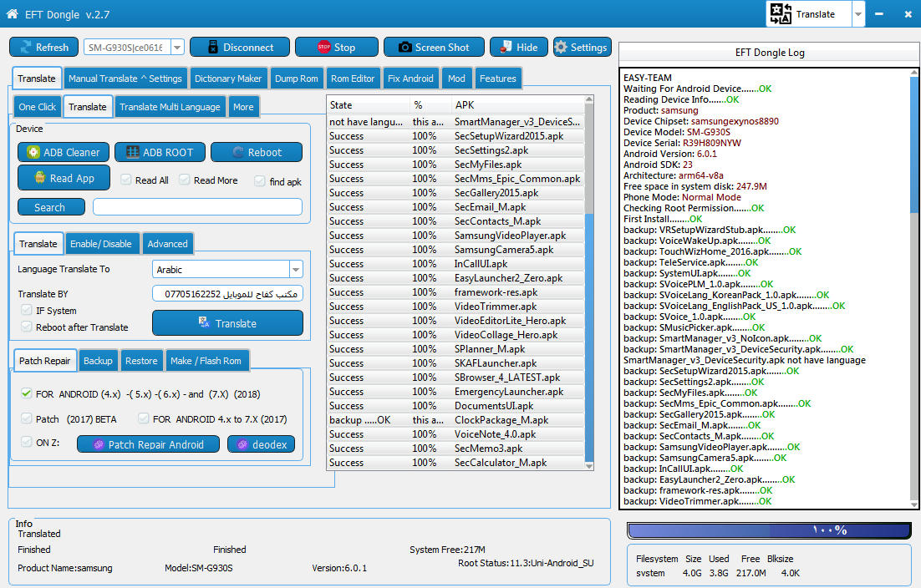Image resolution: width=921 pixels, height=588 pixels.
Task: Click the SmartManager_v3_DeviceS... row
Action: [x=455, y=121]
